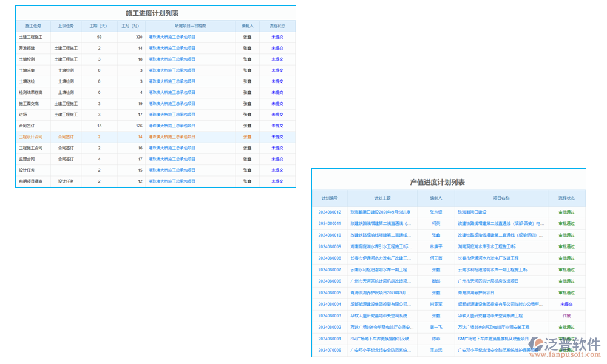This screenshot has width=607, height=364.
Task: Click 审批通过 status on plan 2024080012
Action: point(567,212)
